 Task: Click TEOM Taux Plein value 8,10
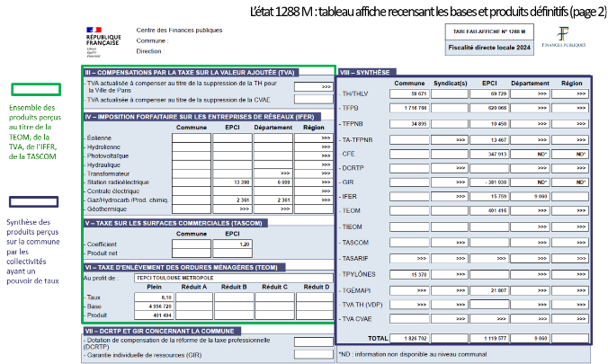pyautogui.click(x=155, y=297)
